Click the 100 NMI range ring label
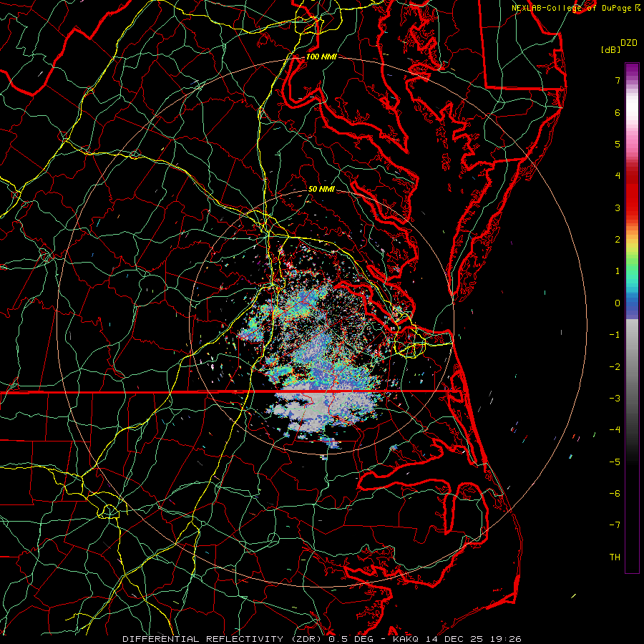Screen dimensions: 644x644 tap(321, 57)
